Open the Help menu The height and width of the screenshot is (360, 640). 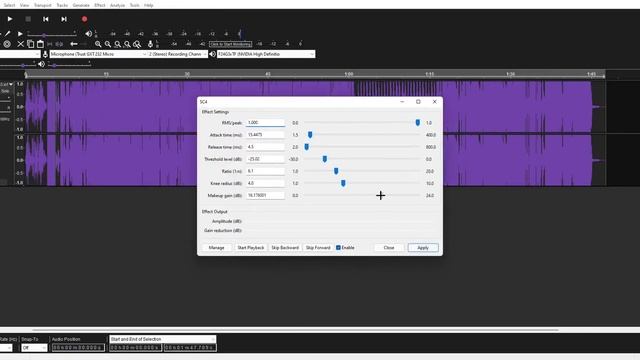point(149,5)
